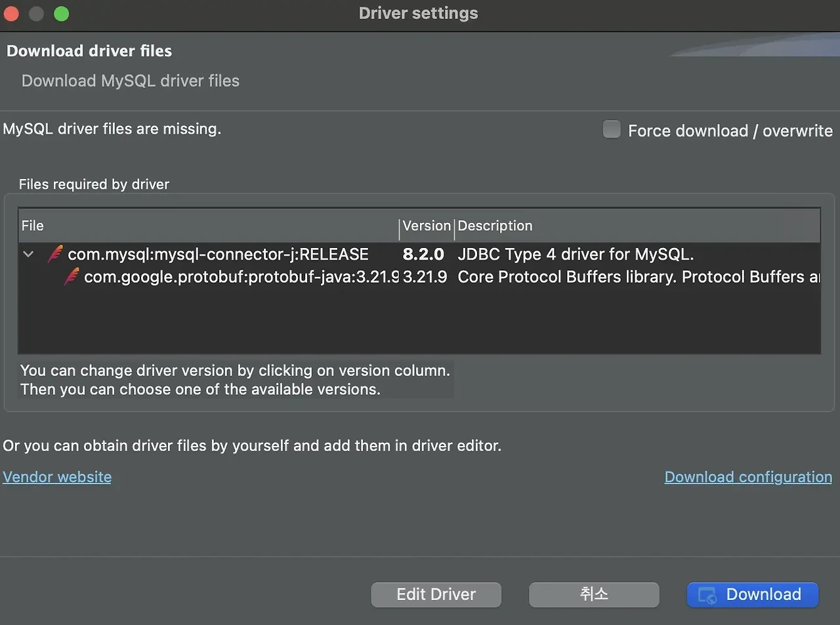The width and height of the screenshot is (840, 625).
Task: Click 'Core Protocol Buffers library' description
Action: (639, 277)
